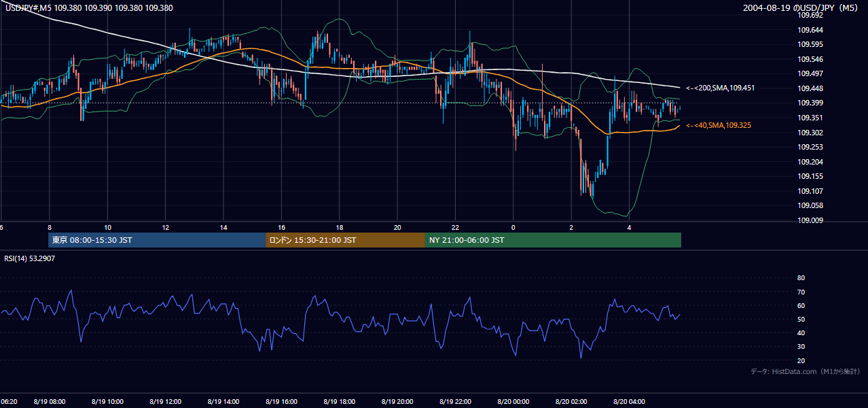Click the 109.351 price axis label
This screenshot has height=408, width=868.
tap(810, 118)
